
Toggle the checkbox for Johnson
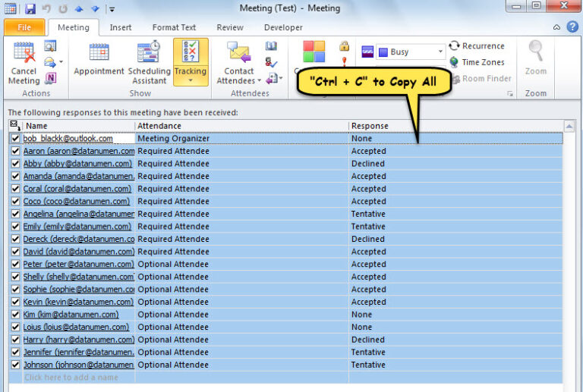pyautogui.click(x=15, y=365)
